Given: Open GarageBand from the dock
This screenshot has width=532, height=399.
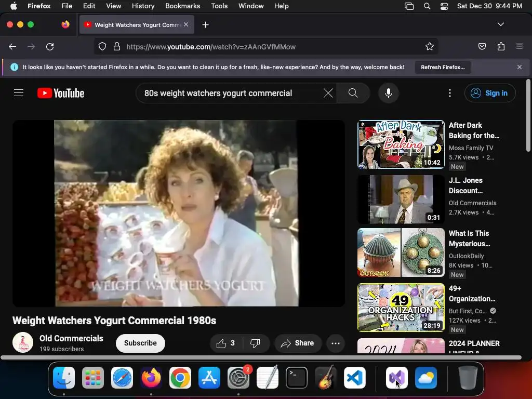Looking at the screenshot, I should pyautogui.click(x=326, y=378).
